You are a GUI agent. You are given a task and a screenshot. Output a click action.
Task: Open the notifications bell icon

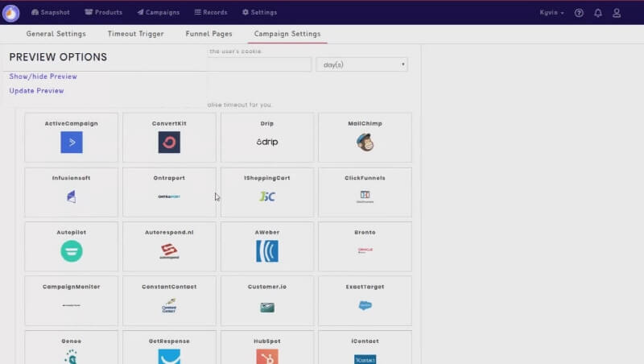(x=598, y=13)
